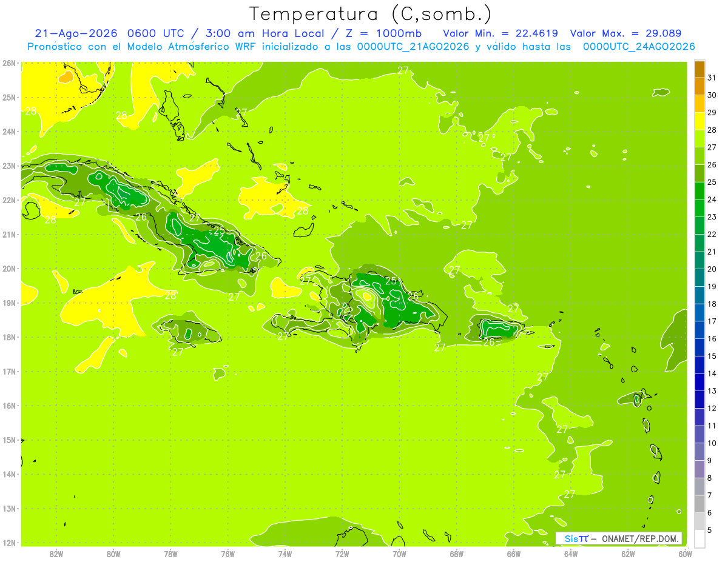728x562 pixels.
Task: Click the dark blue swatch between 13 and 14
Action: [699, 382]
